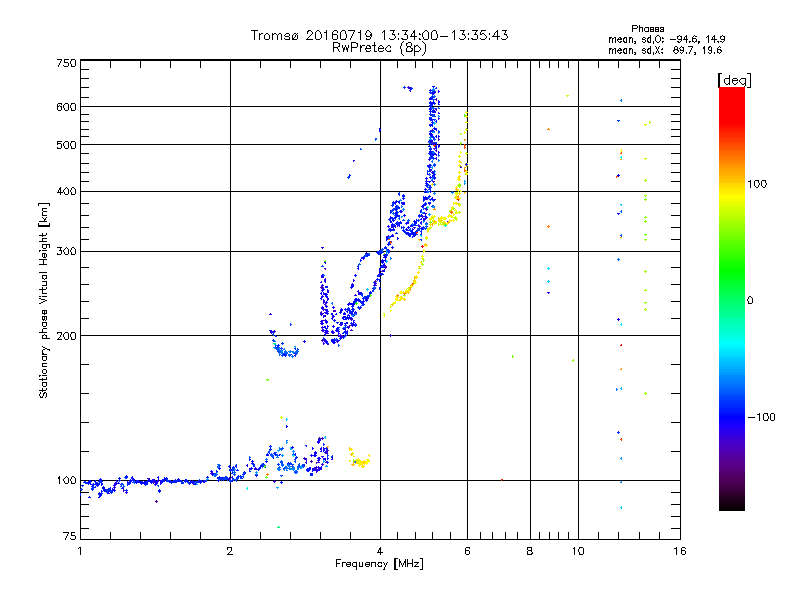
Task: Click the "Frequency [MHz]" axis label
Action: [x=379, y=563]
